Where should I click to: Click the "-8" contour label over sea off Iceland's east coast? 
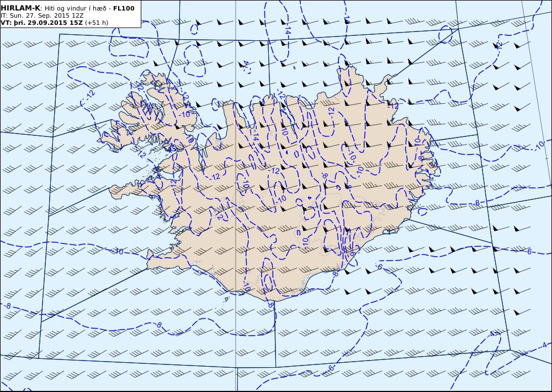click(x=477, y=203)
